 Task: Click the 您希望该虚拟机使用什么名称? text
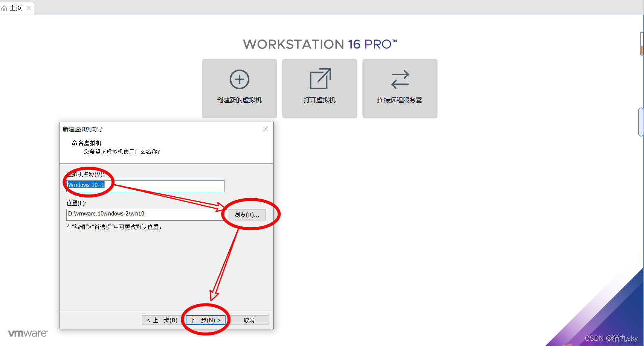[122, 152]
